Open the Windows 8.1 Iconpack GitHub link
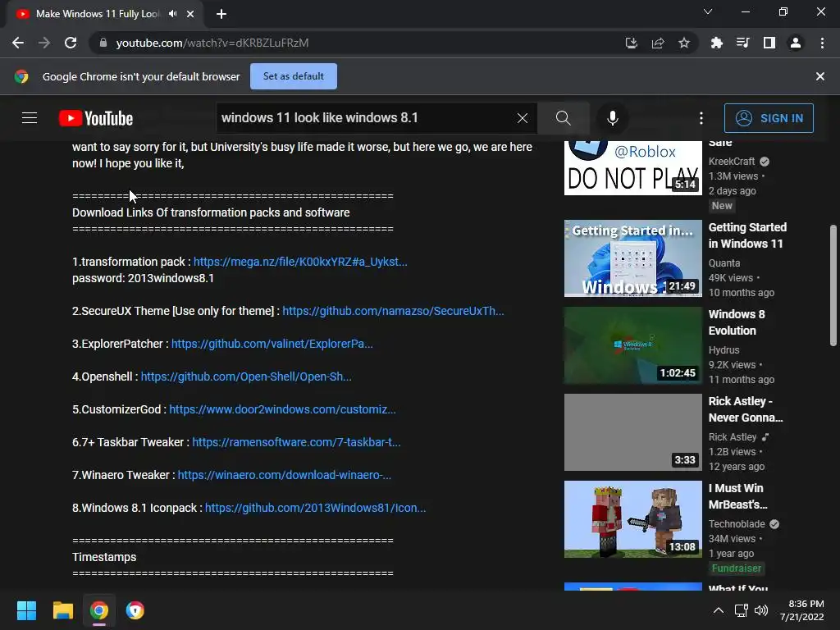 click(316, 508)
